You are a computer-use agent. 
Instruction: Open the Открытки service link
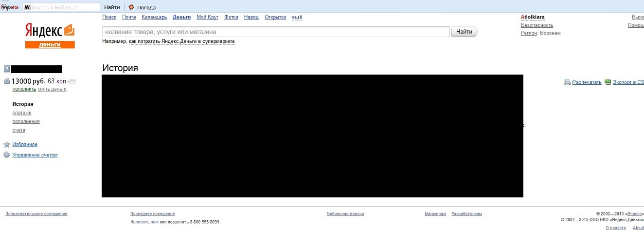275,17
